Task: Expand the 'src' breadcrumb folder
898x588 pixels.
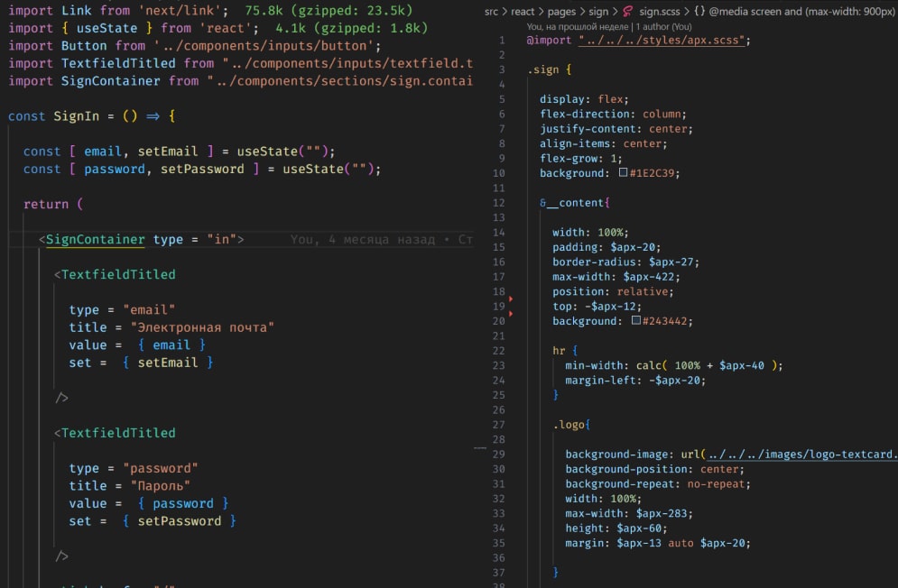Action: (491, 14)
